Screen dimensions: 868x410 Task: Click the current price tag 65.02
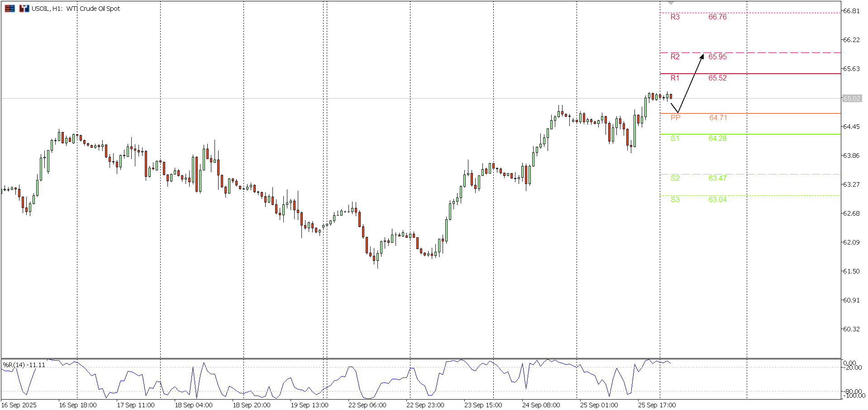(851, 99)
